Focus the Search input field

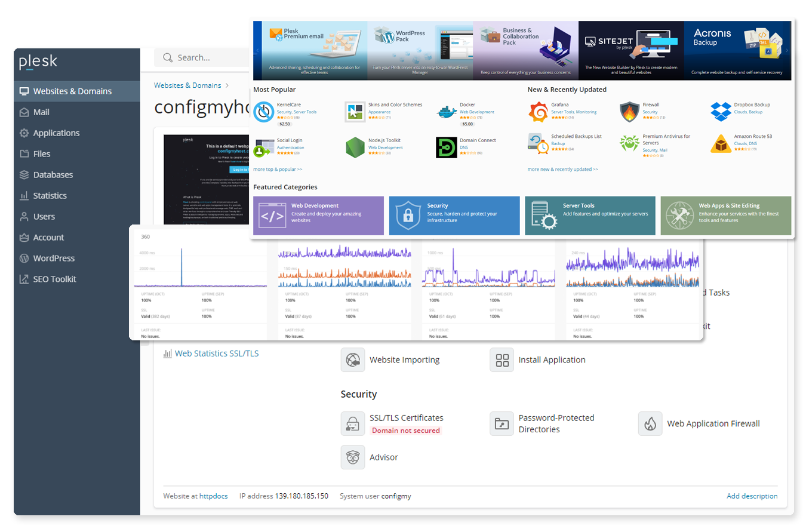pyautogui.click(x=201, y=58)
